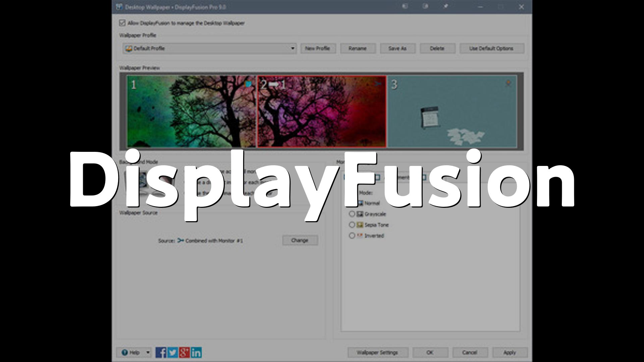Click the pin icon in title bar
644x362 pixels.
[x=446, y=6]
